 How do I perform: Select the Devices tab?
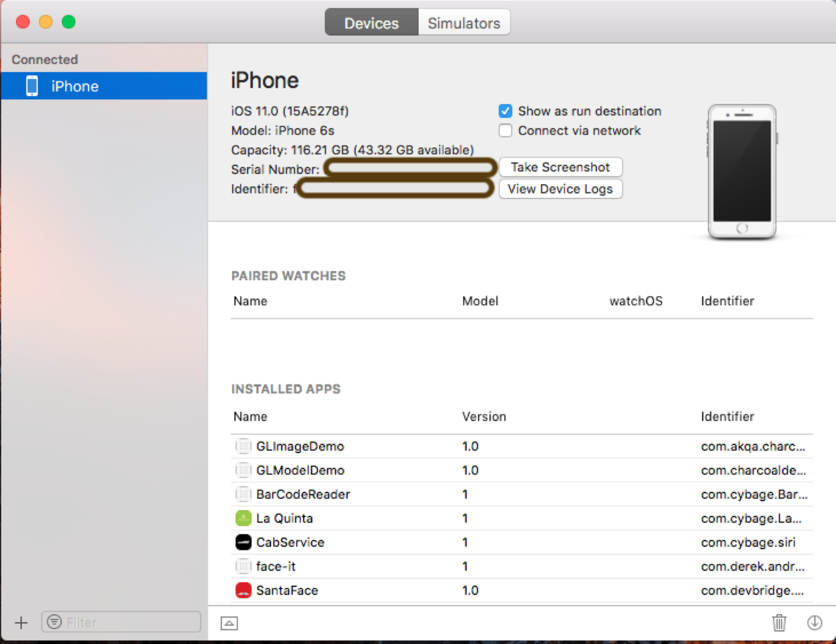click(x=371, y=22)
